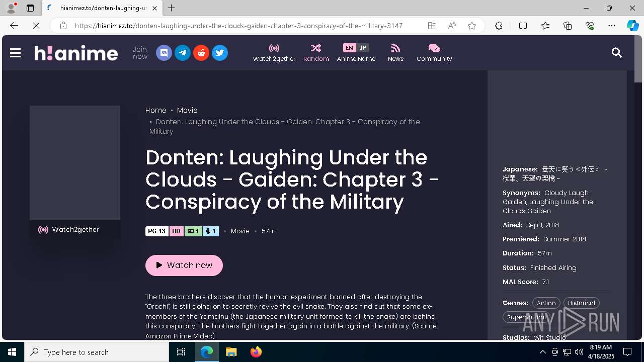Image resolution: width=644 pixels, height=362 pixels.
Task: Open the tab actions menu
Action: click(30, 8)
